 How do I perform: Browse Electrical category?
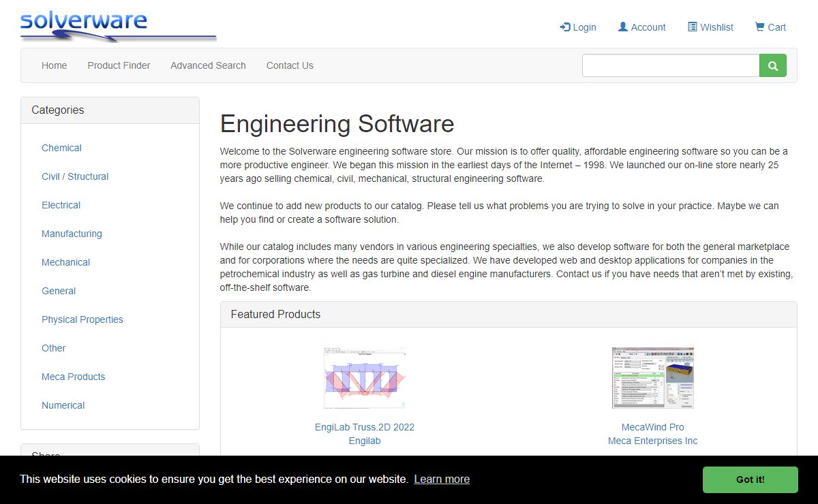[61, 205]
